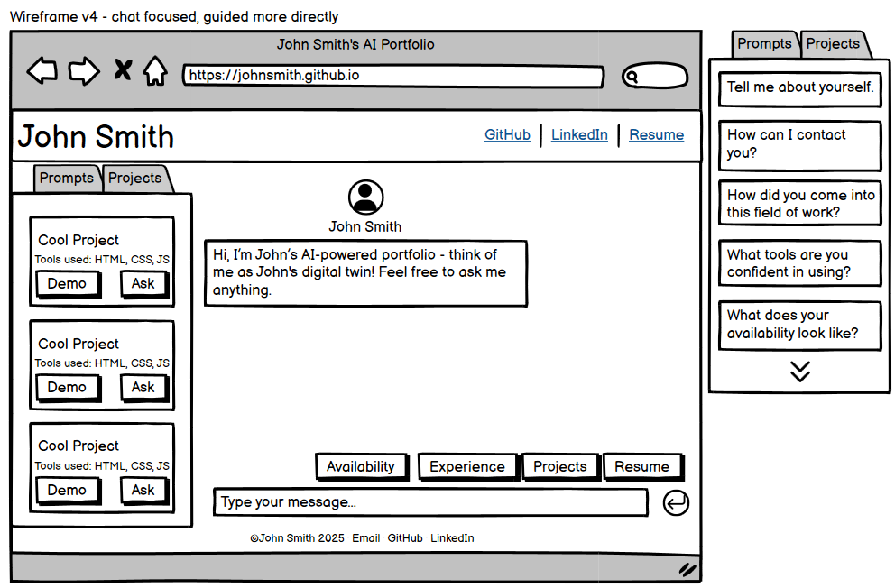Click 'What tools are you confident in using?'
Screen dimensions: 895x588
[799, 262]
